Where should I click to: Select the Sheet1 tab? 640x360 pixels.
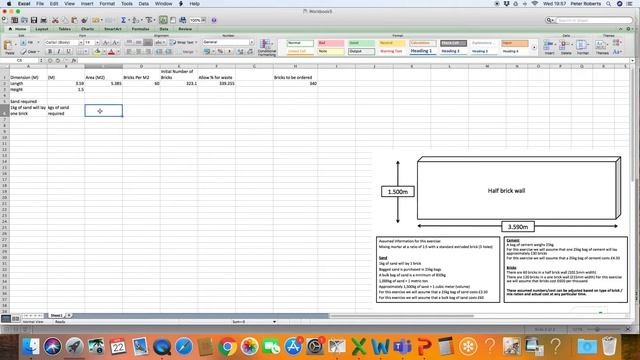coord(56,316)
